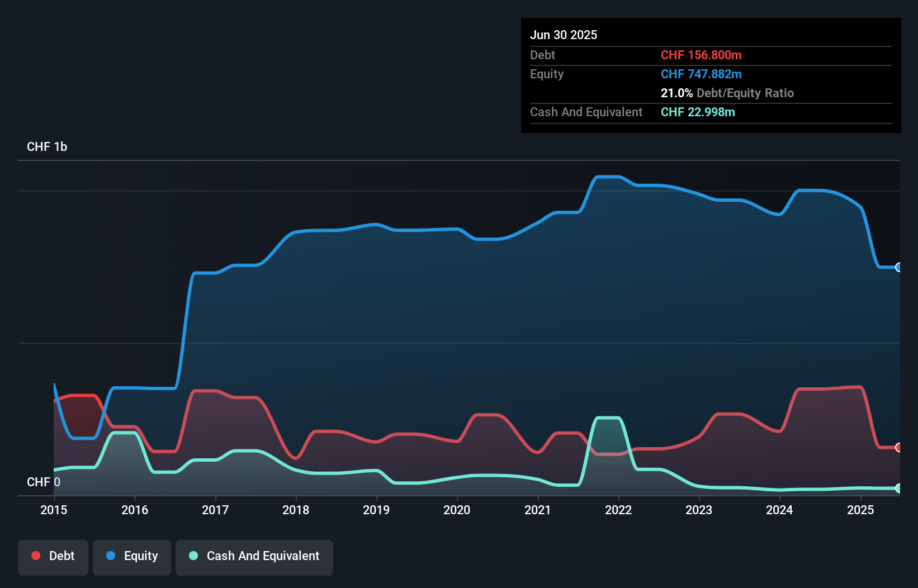Click the red Debt legend dot

click(x=36, y=556)
